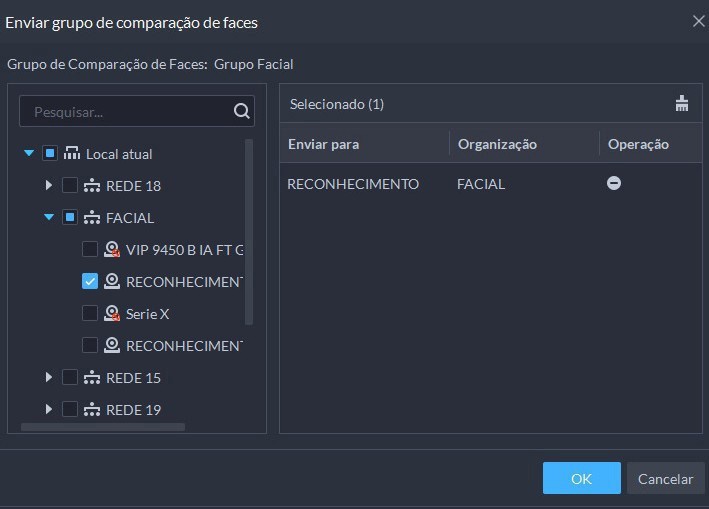Click the Local atual site icon
709x509 pixels.
[x=71, y=153]
